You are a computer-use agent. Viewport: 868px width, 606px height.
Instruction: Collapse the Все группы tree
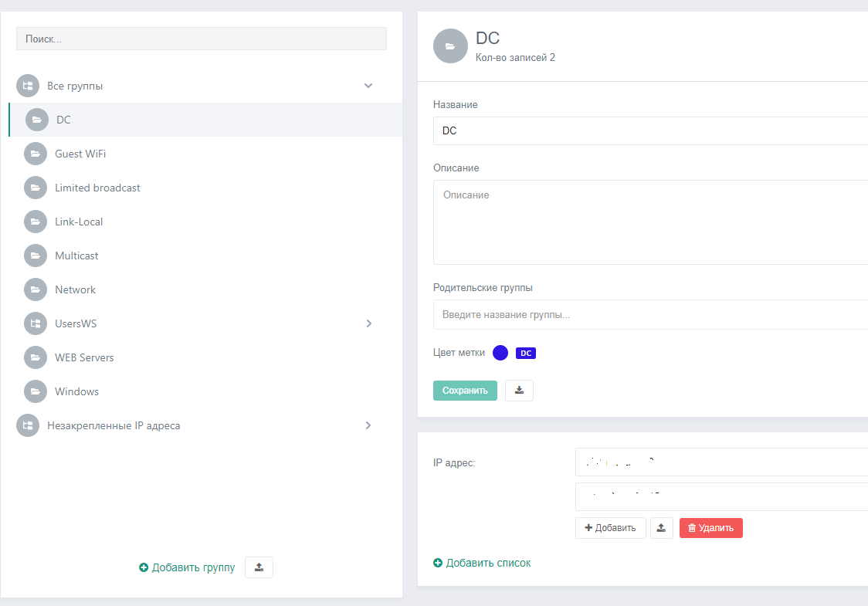(368, 86)
